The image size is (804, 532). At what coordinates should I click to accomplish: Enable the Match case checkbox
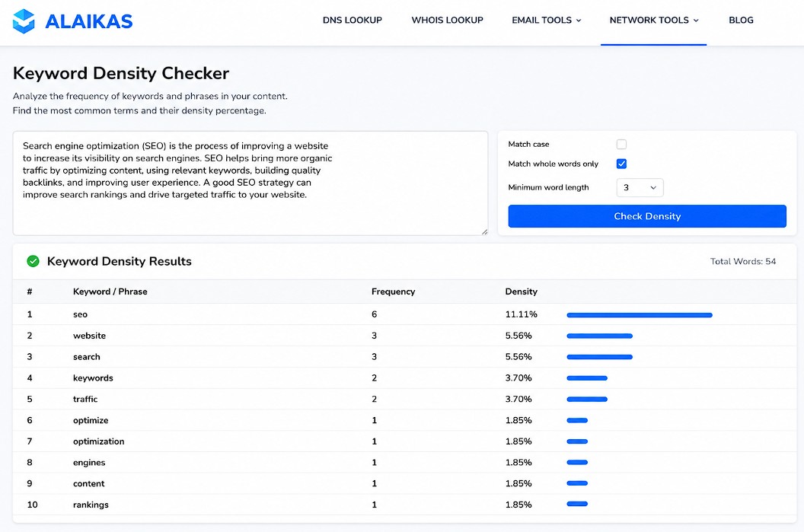pos(621,144)
